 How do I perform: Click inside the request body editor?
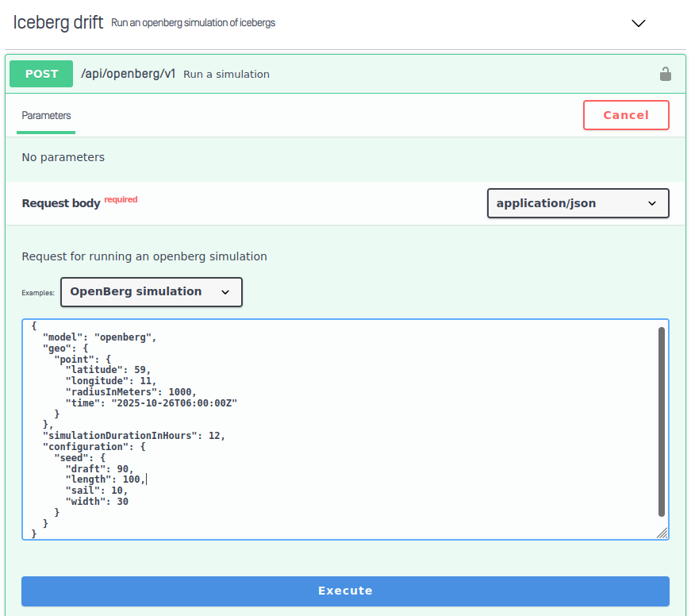coord(317,429)
